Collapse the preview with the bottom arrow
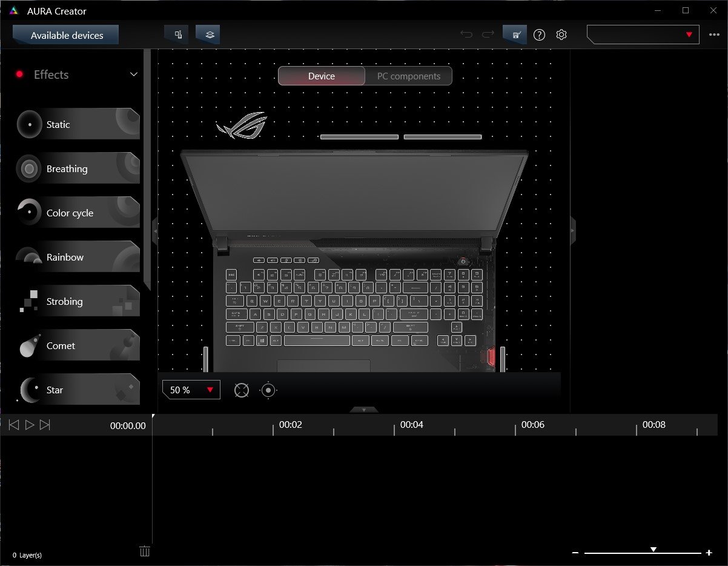This screenshot has height=566, width=728. pos(364,410)
